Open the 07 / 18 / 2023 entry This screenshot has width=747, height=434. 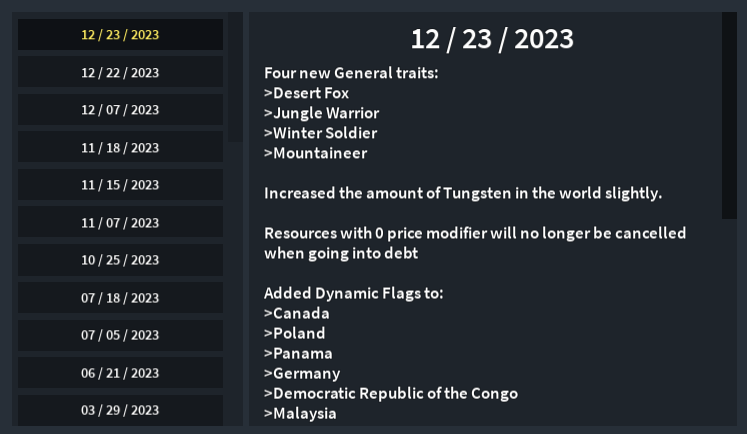coord(120,298)
